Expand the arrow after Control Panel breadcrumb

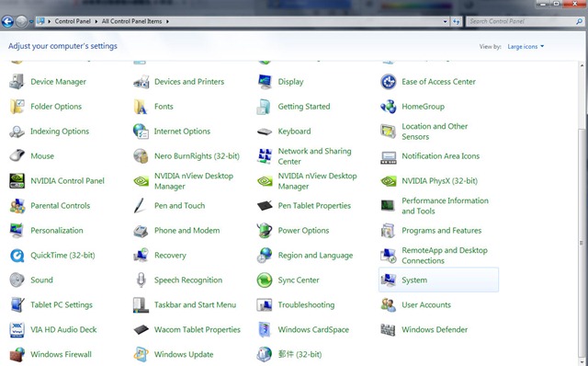[96, 21]
